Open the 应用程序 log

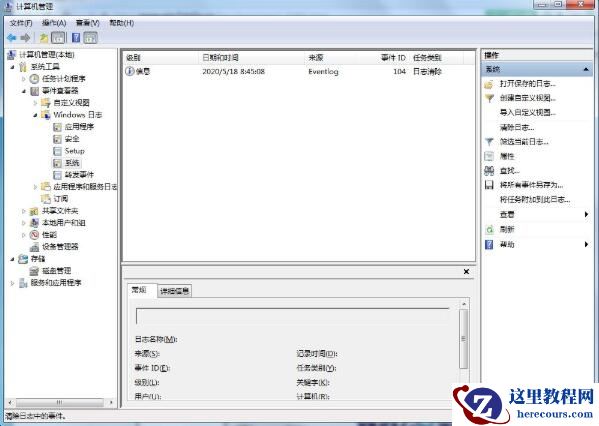[79, 126]
